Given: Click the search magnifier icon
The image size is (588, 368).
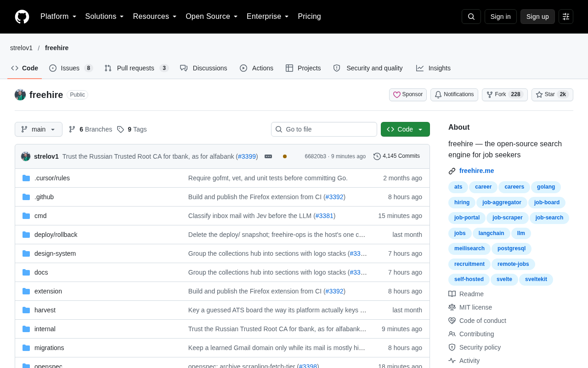Looking at the screenshot, I should (471, 17).
